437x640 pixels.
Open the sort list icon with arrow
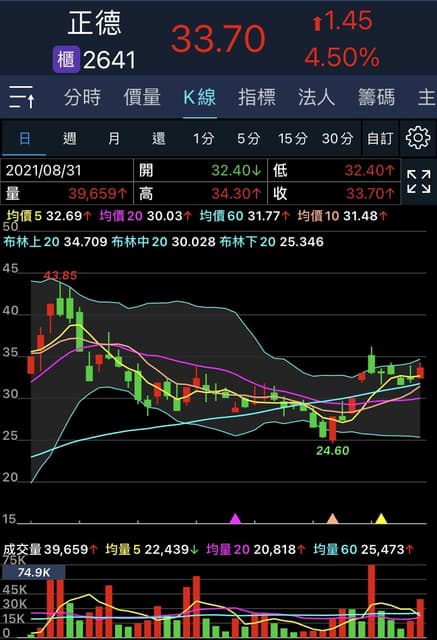[22, 97]
